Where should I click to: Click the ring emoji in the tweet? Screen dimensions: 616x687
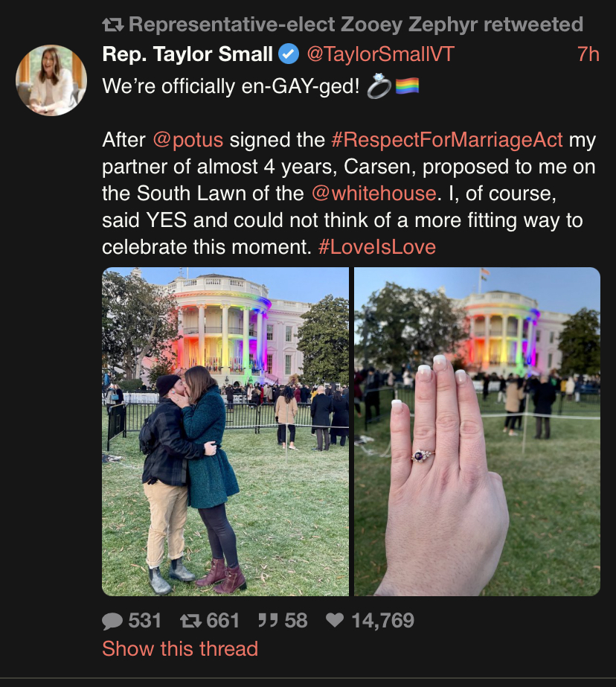[x=379, y=86]
